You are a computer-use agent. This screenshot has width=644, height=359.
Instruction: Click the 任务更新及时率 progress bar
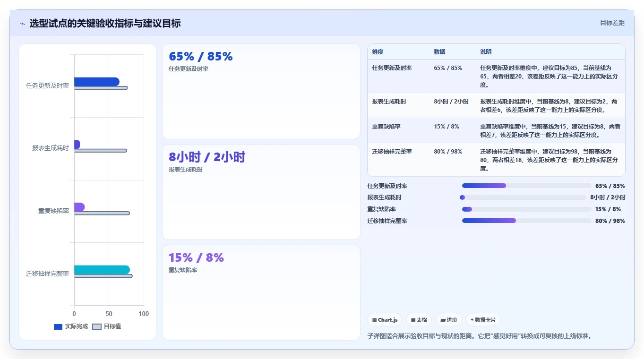[526, 186]
